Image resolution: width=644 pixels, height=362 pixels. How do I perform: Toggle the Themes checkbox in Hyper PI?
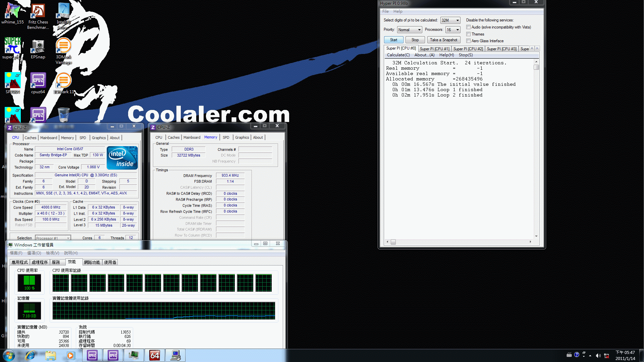(x=468, y=34)
